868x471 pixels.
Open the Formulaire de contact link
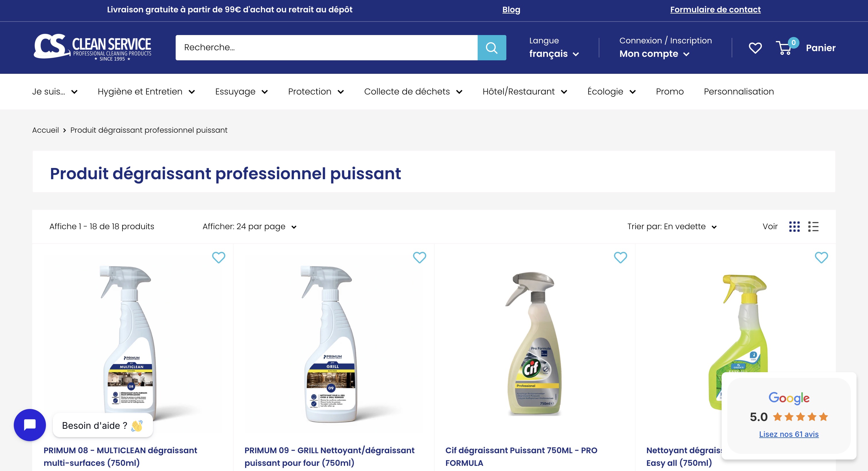click(715, 9)
